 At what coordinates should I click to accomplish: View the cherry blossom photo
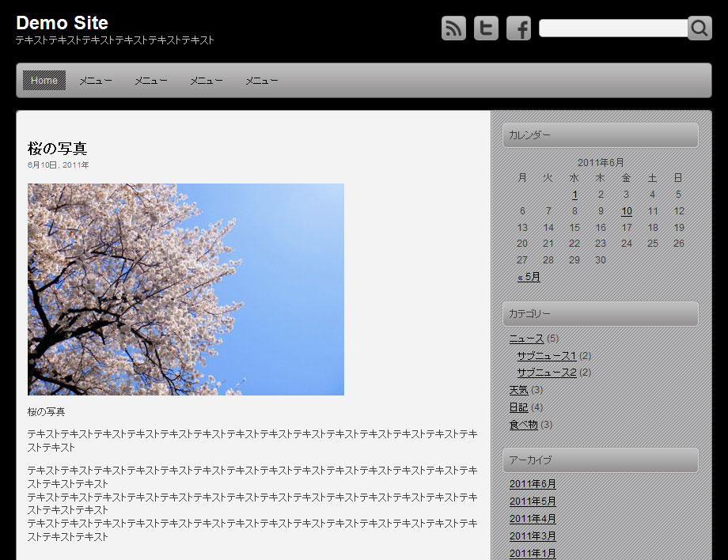186,289
